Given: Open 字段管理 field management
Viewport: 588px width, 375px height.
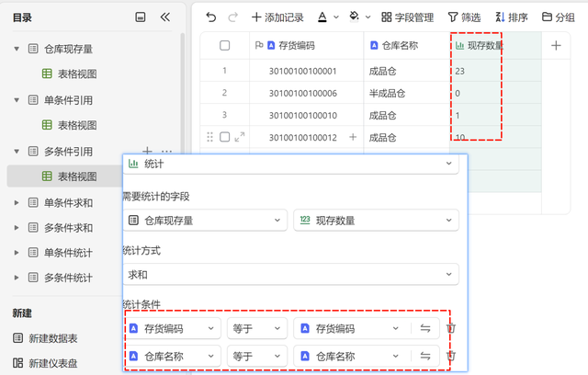Looking at the screenshot, I should (407, 17).
